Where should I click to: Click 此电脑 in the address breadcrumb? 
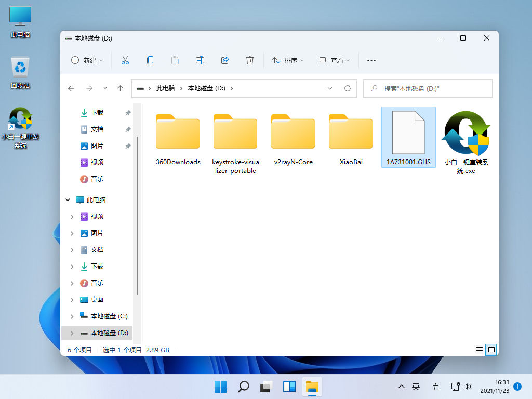click(x=165, y=88)
